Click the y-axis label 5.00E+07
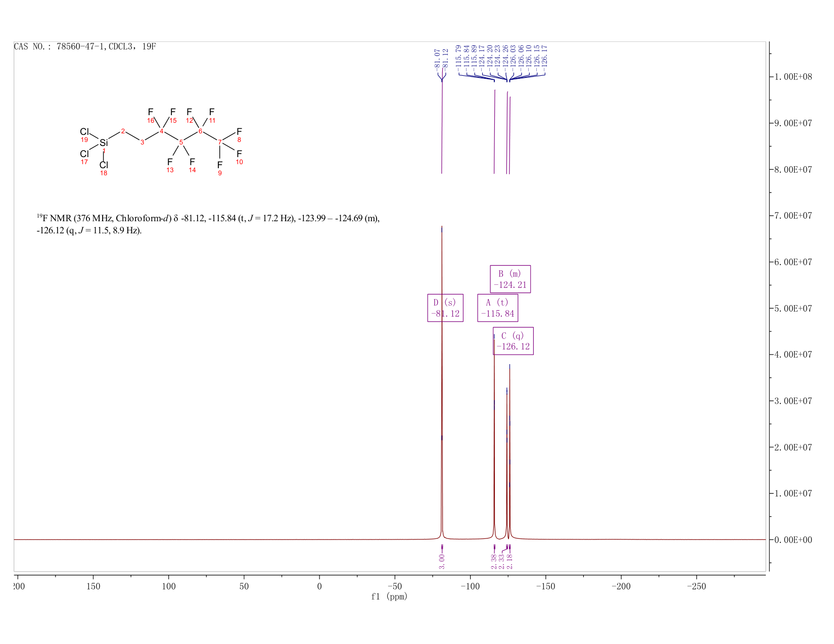 (x=794, y=308)
